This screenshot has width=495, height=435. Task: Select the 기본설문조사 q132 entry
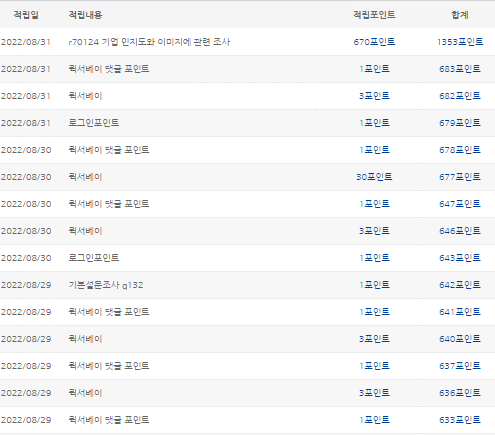[x=106, y=285]
